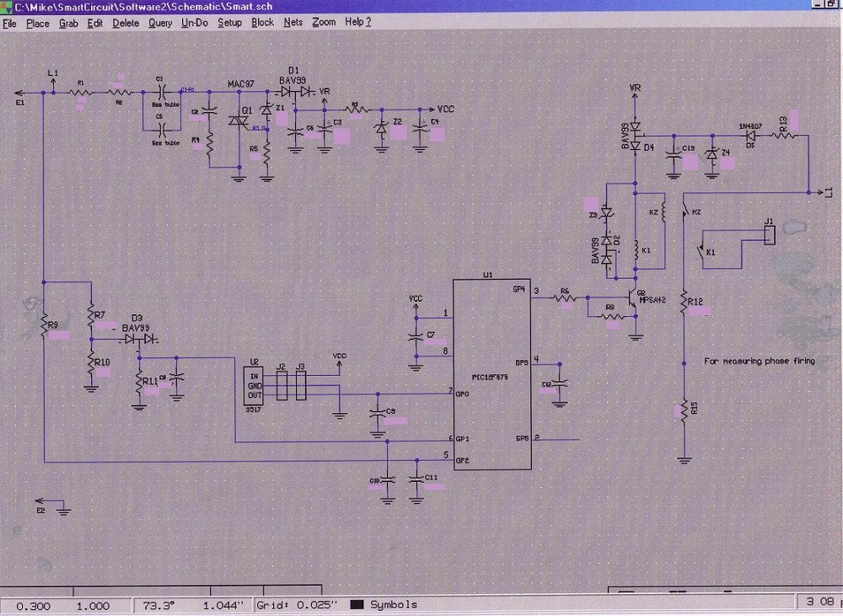Viewport: 843px width, 616px height.
Task: Open the Help? menu
Action: click(357, 23)
